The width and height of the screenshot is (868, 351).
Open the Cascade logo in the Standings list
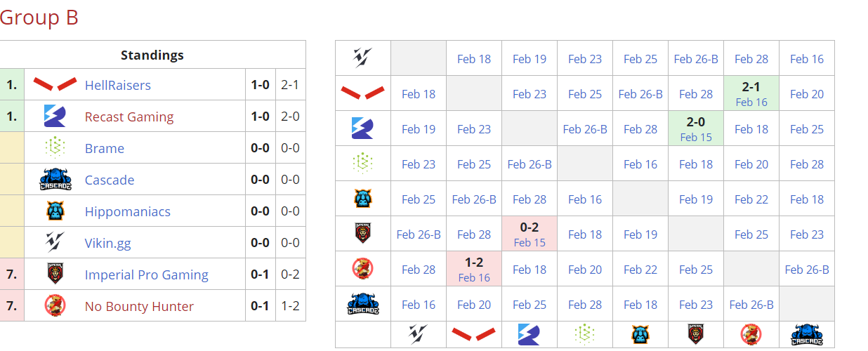click(55, 180)
